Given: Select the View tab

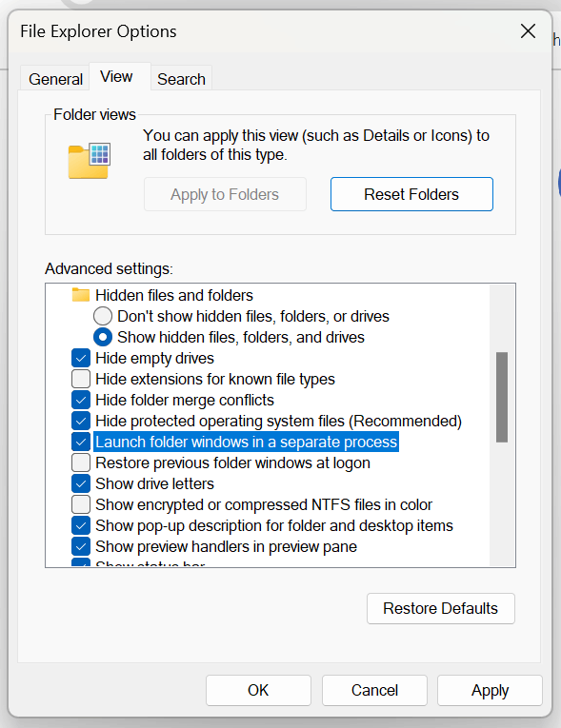Looking at the screenshot, I should pyautogui.click(x=116, y=77).
